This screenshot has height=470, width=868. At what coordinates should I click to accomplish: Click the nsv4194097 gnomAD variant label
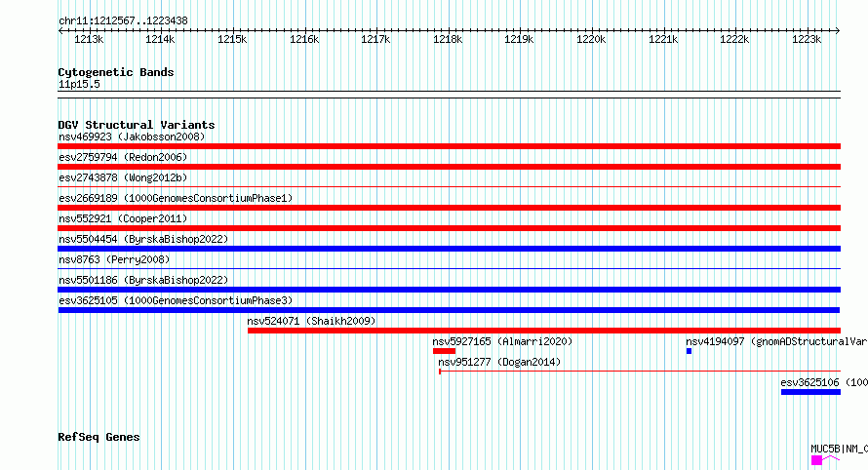click(776, 341)
